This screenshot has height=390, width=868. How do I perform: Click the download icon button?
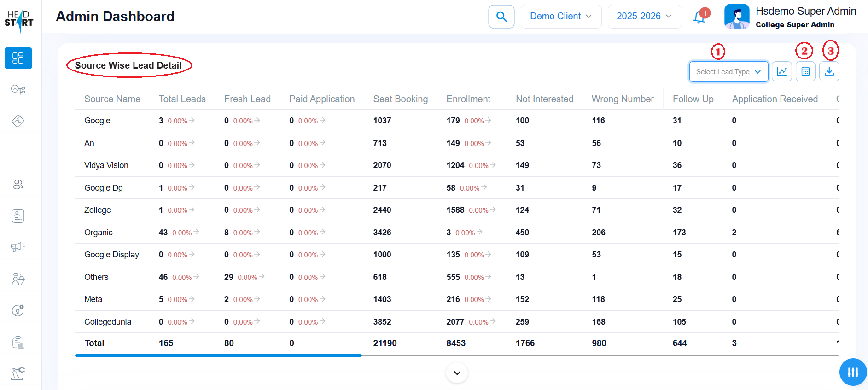point(829,71)
